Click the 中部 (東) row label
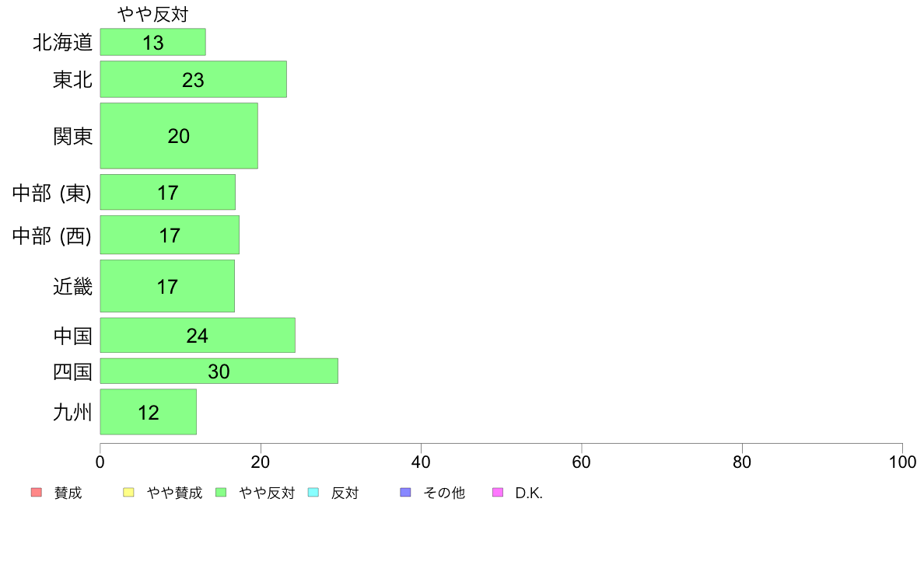 [x=52, y=193]
